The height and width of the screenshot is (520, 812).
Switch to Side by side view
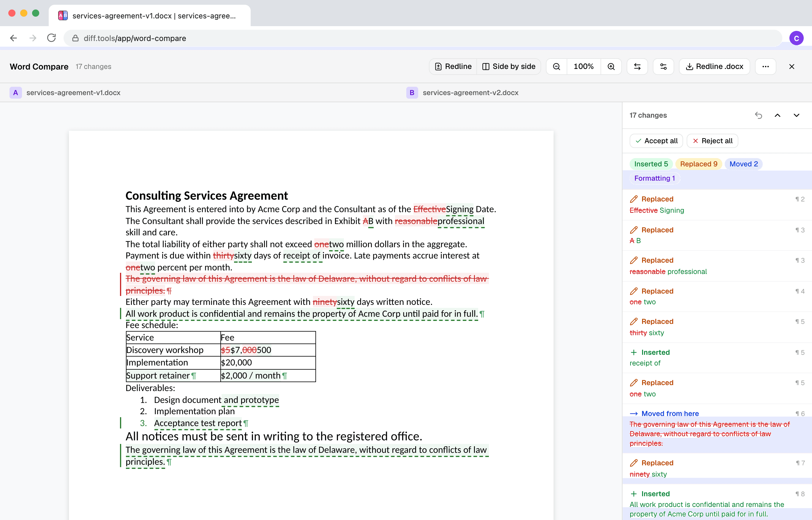(x=508, y=67)
